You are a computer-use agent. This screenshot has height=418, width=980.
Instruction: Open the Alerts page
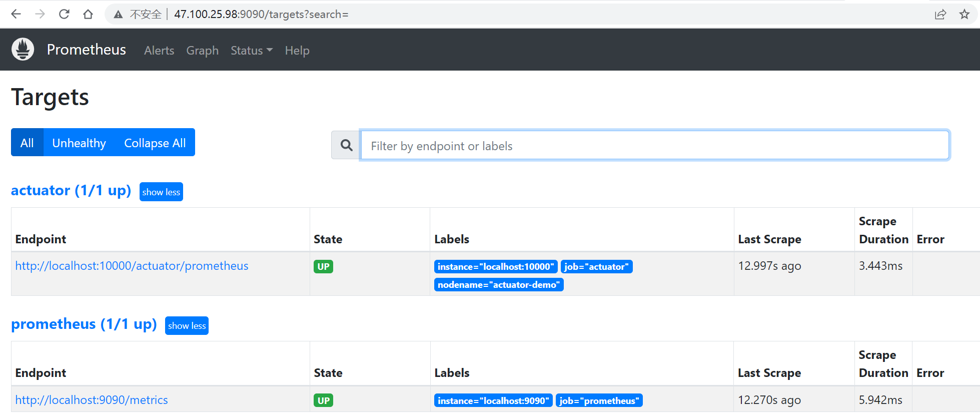pos(159,51)
